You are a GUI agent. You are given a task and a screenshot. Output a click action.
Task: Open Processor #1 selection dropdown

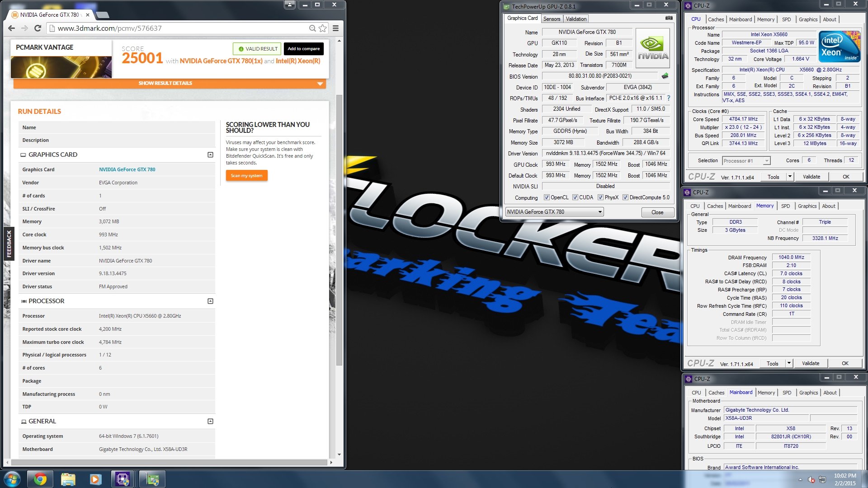pos(746,161)
